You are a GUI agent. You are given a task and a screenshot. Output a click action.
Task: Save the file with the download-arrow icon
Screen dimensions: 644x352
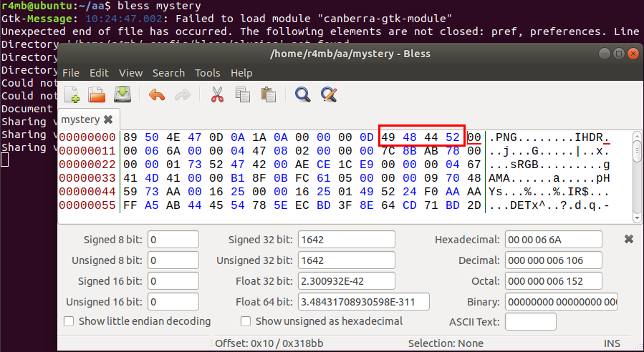[122, 94]
